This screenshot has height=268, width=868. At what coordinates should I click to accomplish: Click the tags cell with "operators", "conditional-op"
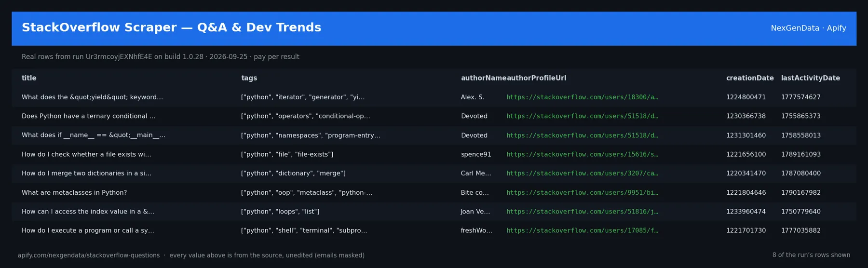[x=306, y=116]
